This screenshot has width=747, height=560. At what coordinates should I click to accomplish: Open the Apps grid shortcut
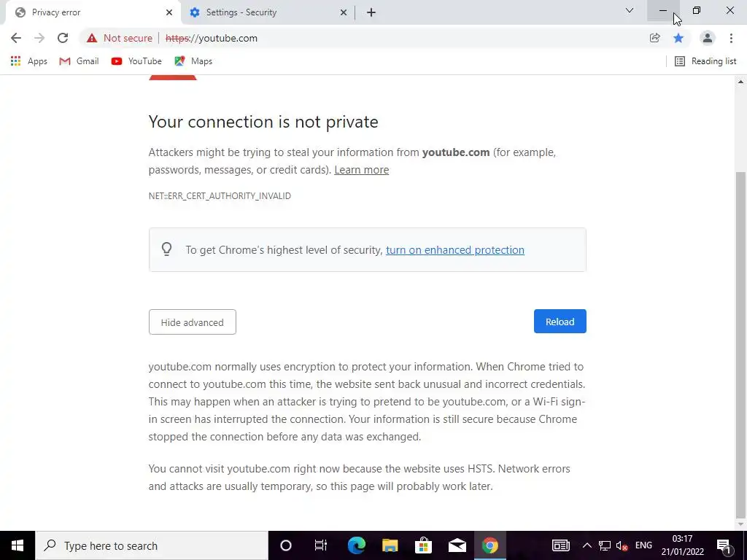28,61
